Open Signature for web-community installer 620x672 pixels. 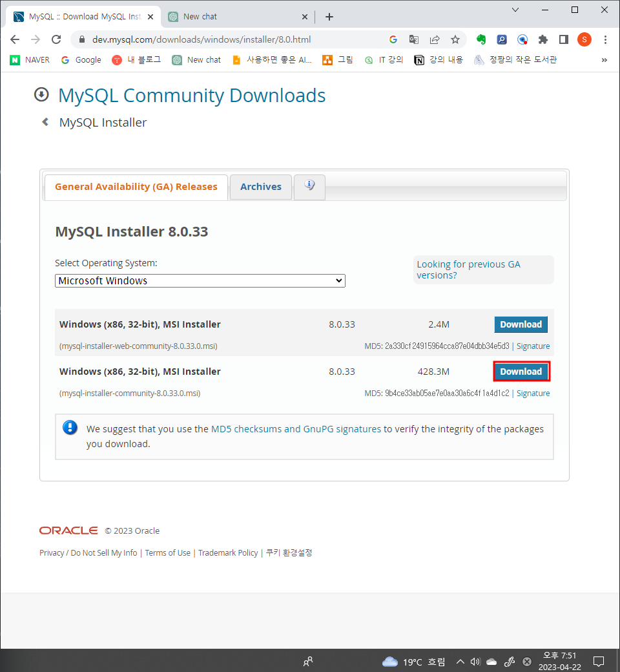coord(533,346)
